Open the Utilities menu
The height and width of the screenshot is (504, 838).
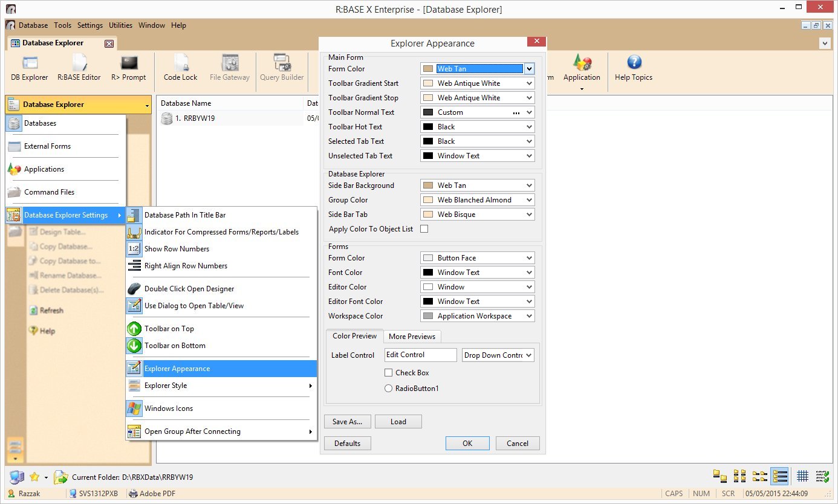coord(120,25)
